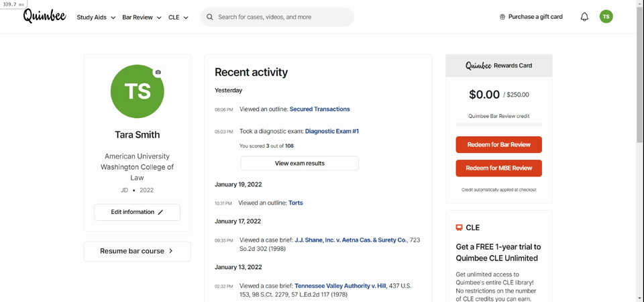The width and height of the screenshot is (644, 302).
Task: Focus the search for cases field
Action: click(277, 17)
